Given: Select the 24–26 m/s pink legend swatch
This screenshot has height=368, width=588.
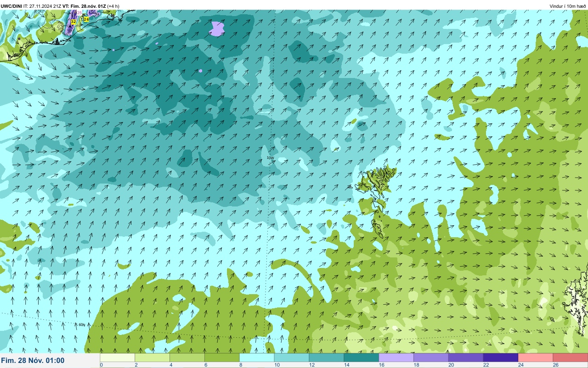Looking at the screenshot, I should pos(536,357).
